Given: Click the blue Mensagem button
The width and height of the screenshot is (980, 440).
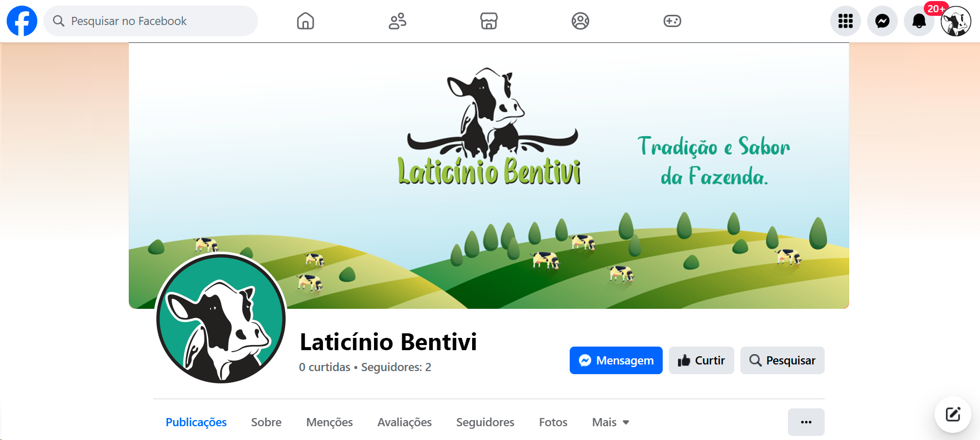Looking at the screenshot, I should point(616,360).
